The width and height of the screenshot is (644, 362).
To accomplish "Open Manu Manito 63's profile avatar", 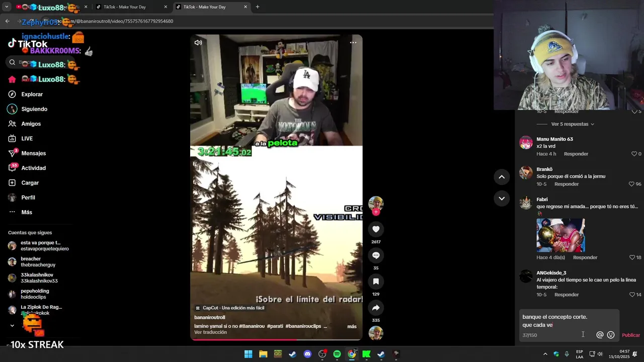I will tap(526, 142).
